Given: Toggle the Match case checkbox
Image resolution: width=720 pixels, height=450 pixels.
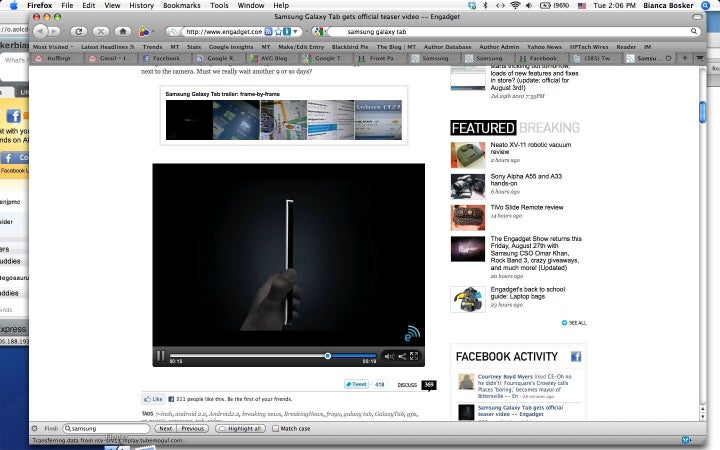Looking at the screenshot, I should coord(276,428).
